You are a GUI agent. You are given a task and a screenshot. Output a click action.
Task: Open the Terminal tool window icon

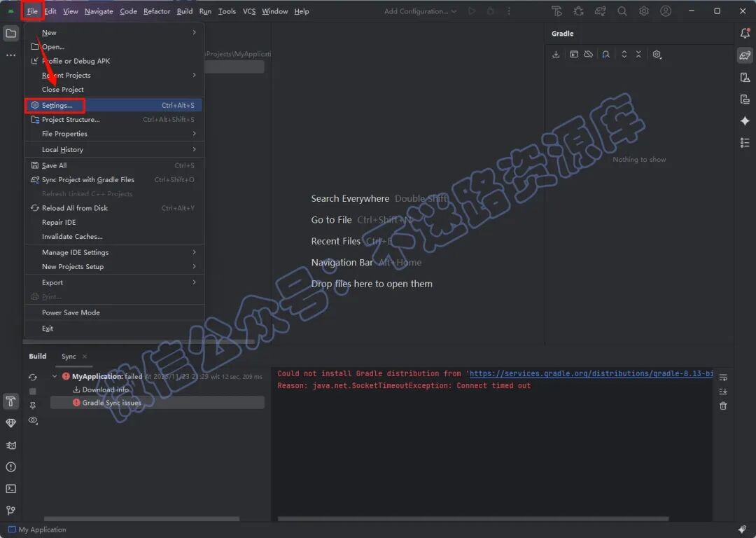tap(10, 489)
